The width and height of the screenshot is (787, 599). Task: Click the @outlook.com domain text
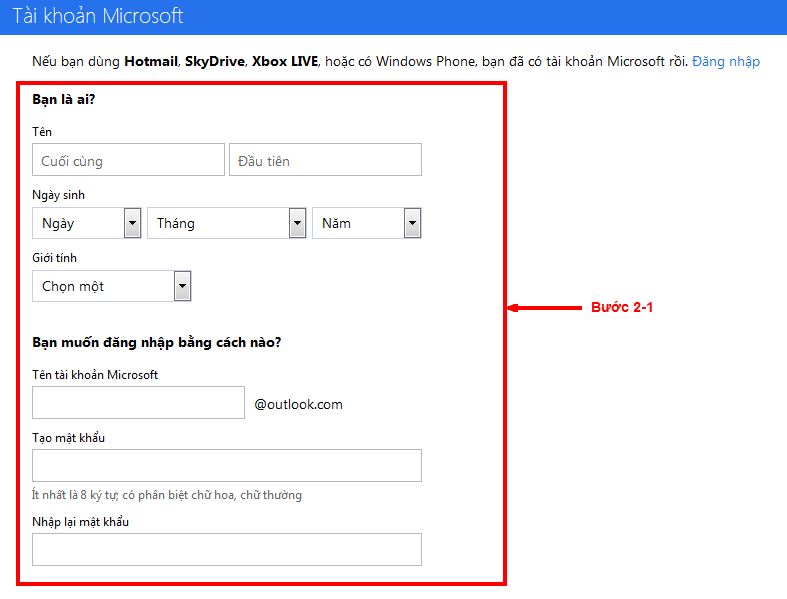click(x=298, y=404)
